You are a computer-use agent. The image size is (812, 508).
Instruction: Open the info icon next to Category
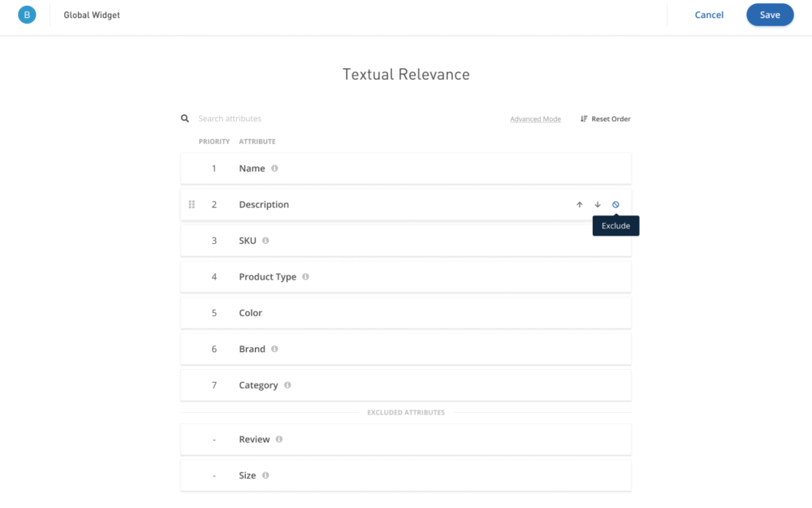287,385
